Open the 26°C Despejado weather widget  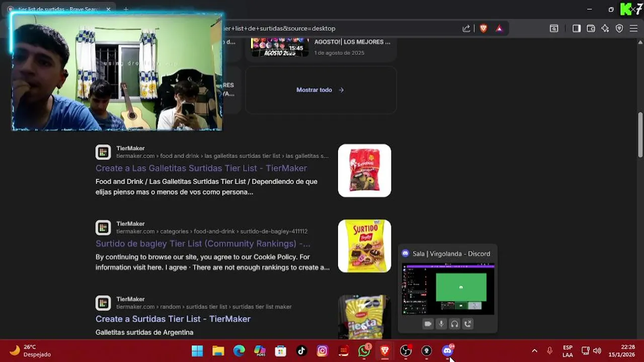[x=30, y=351]
